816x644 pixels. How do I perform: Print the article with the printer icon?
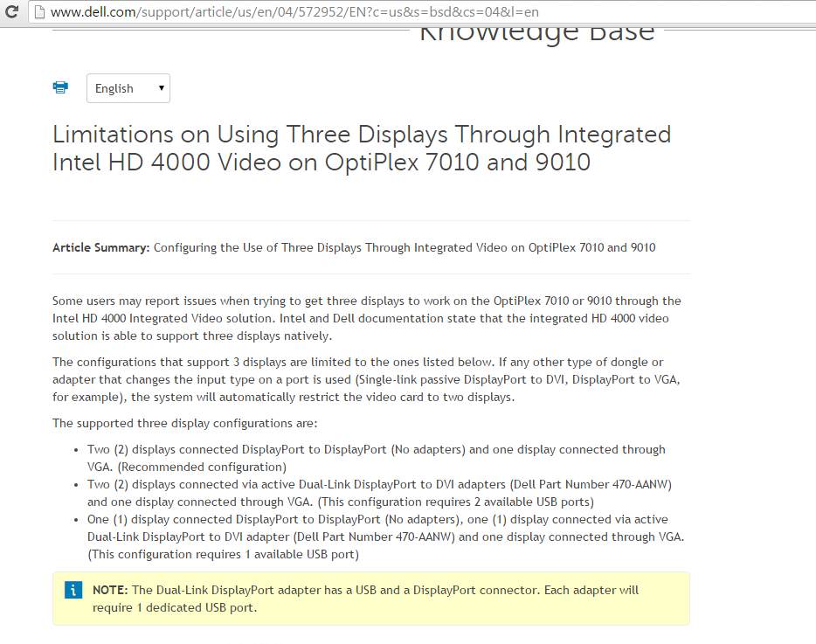(60, 87)
